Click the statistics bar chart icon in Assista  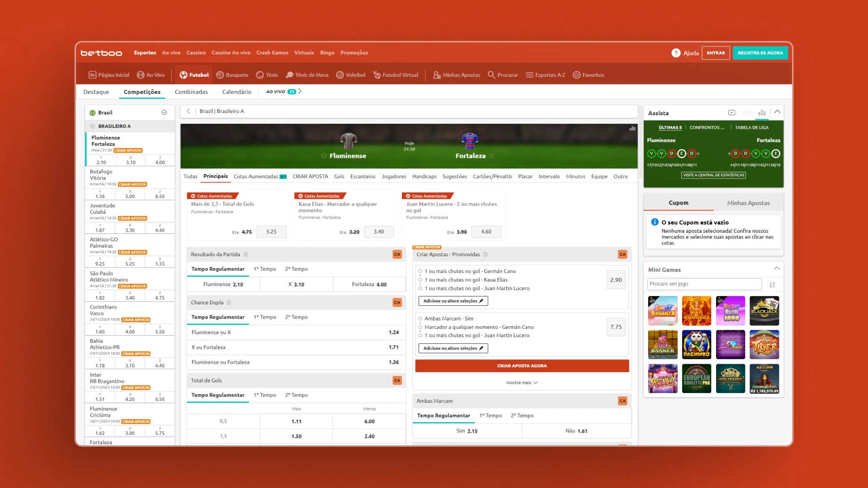(762, 113)
